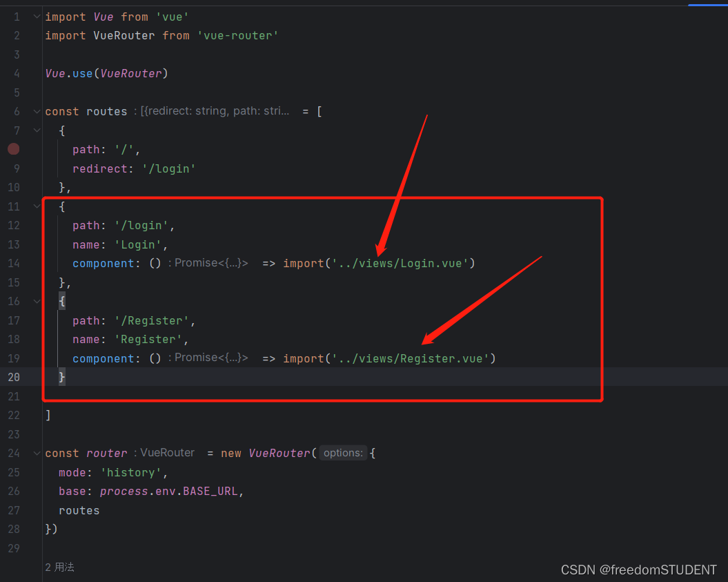Click the 'options:' parameter hint inlay
728x582 pixels.
(x=343, y=453)
